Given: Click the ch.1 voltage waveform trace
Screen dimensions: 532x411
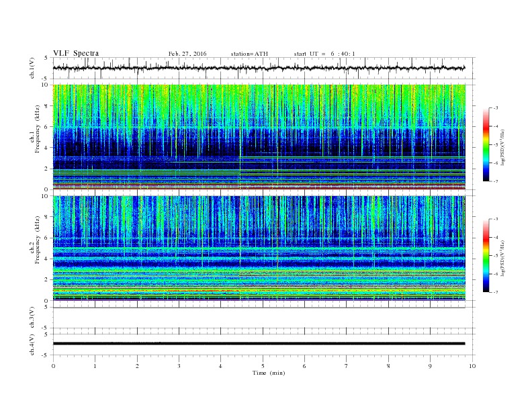Looking at the screenshot, I should pos(259,68).
